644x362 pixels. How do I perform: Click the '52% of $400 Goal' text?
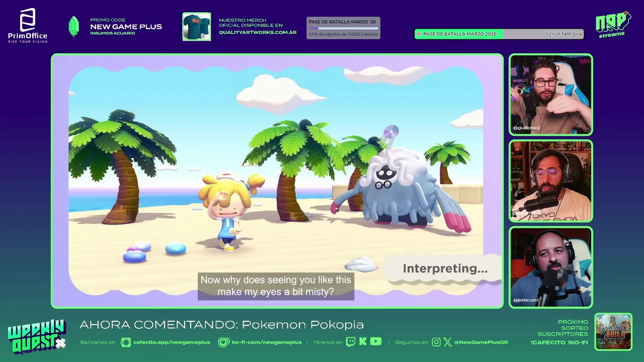point(563,34)
